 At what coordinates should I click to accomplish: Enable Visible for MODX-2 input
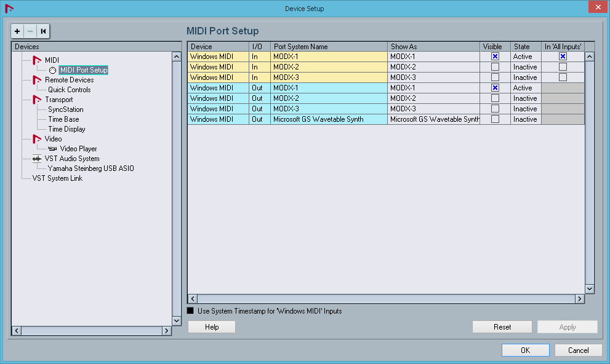pos(495,67)
